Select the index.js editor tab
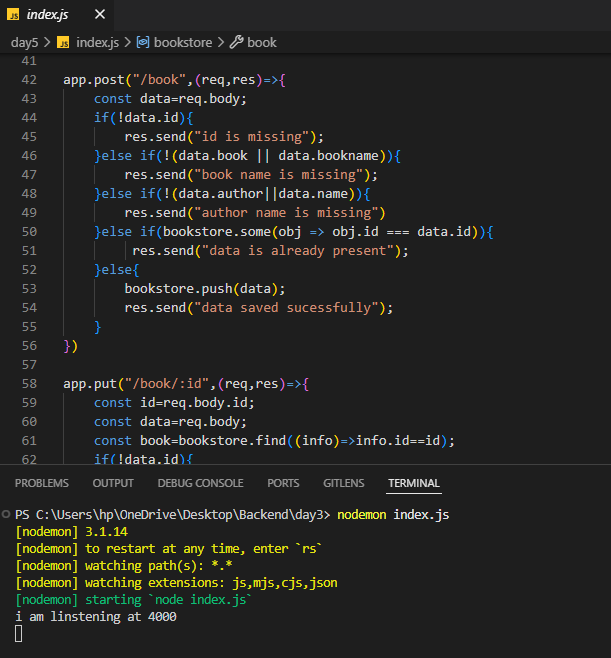The width and height of the screenshot is (611, 658). click(56, 15)
